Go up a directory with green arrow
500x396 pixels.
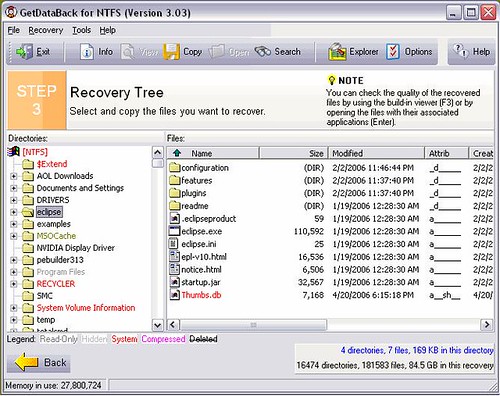[x=177, y=153]
